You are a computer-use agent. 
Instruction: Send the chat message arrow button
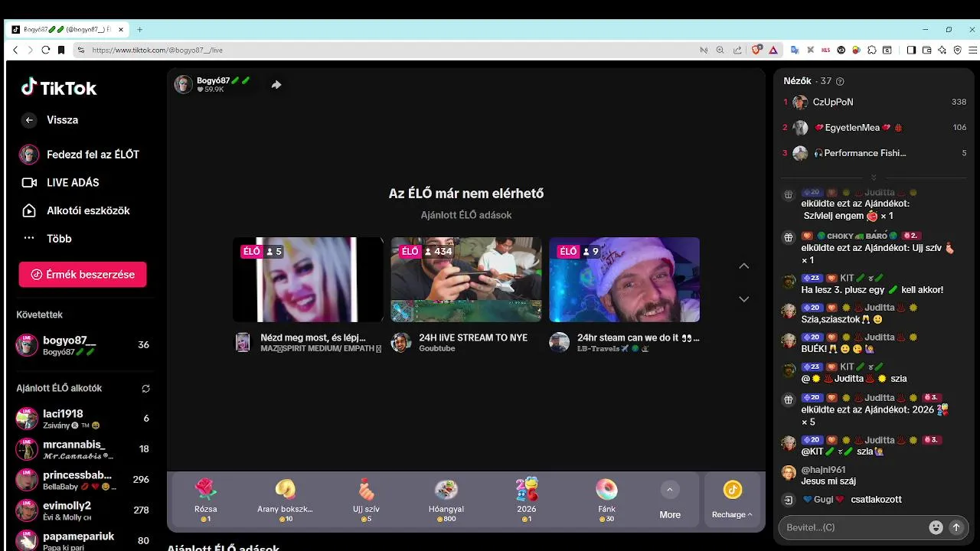coord(955,527)
